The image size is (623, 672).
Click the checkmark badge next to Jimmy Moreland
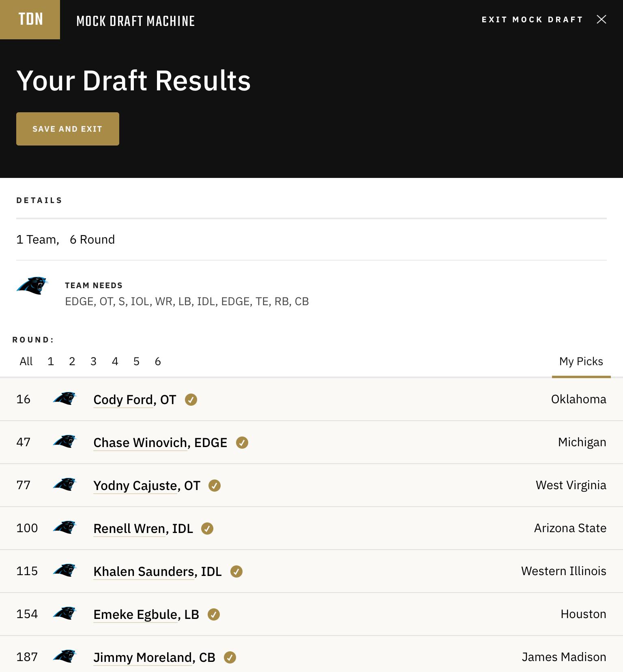pos(230,657)
